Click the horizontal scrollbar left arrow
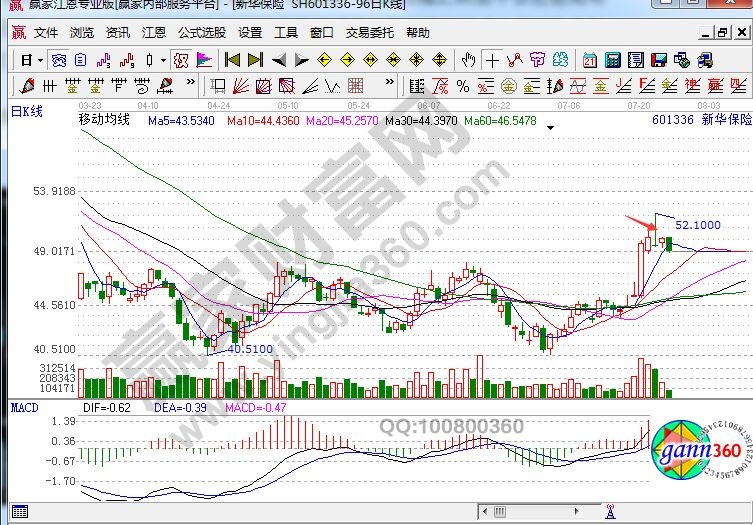Viewport: 753px width, 525px height. (485, 512)
